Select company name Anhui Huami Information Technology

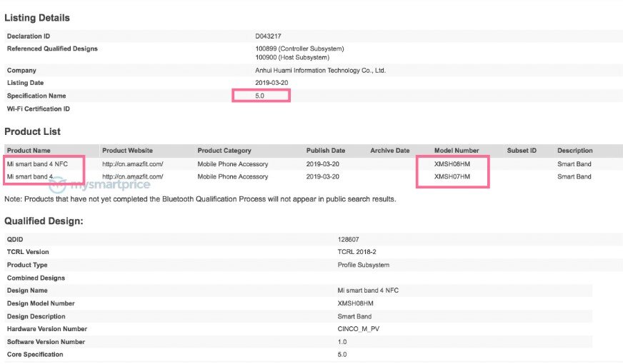[320, 70]
